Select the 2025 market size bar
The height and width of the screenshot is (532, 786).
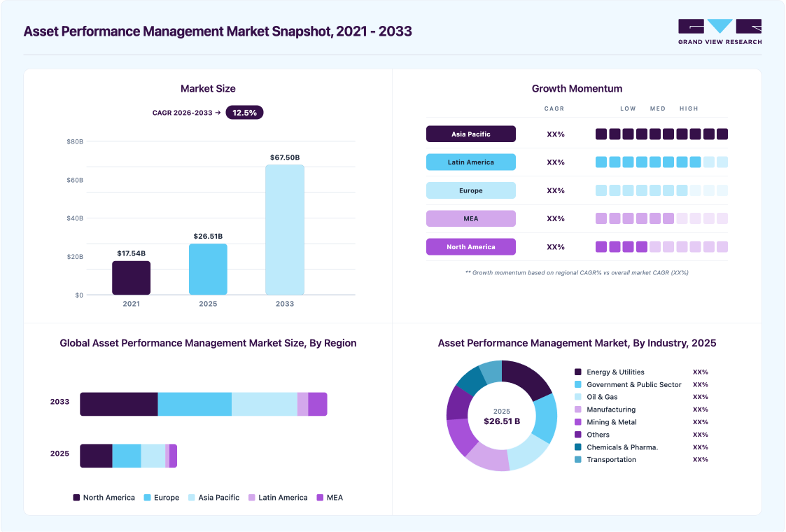[208, 269]
